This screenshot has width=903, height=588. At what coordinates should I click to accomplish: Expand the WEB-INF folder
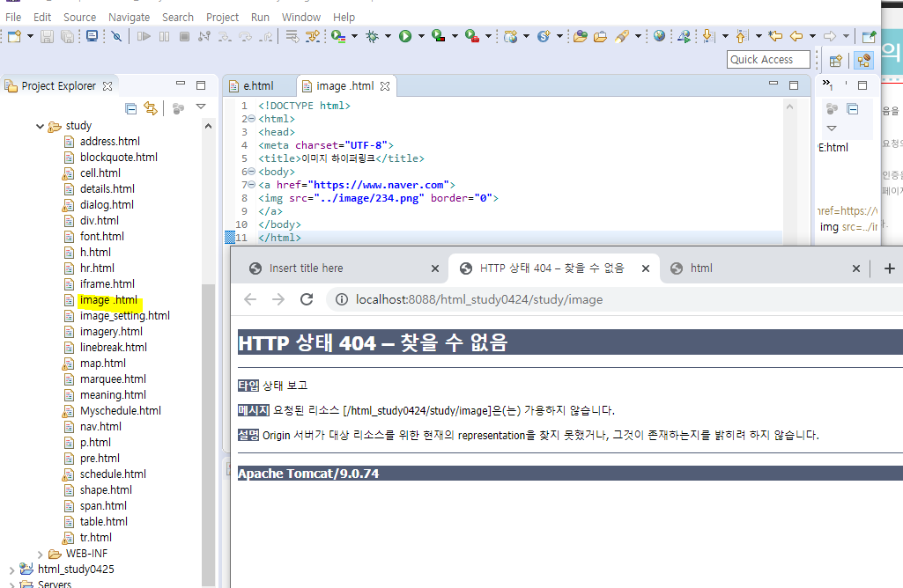pos(40,555)
